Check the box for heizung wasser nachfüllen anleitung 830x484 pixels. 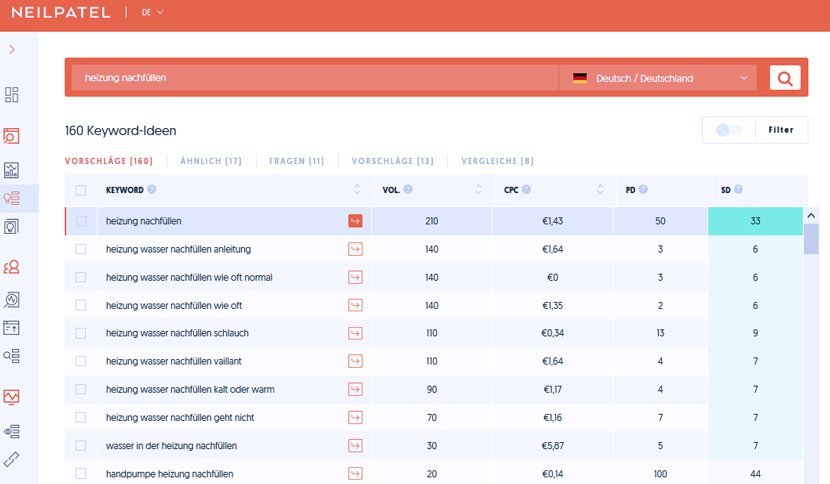80,249
